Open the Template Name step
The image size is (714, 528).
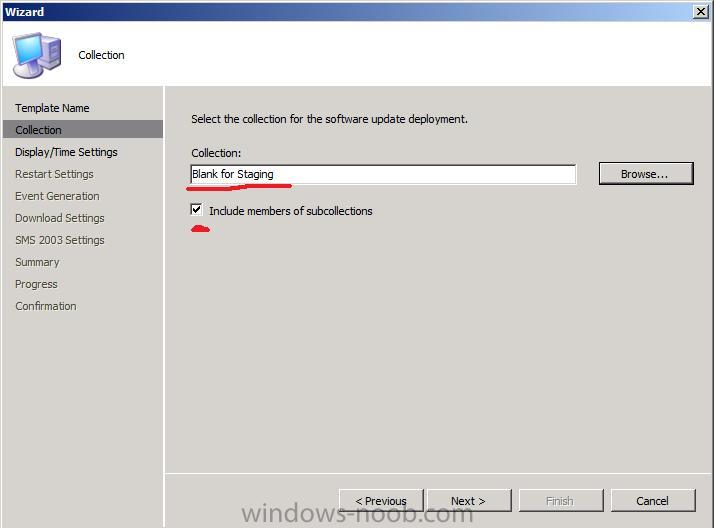point(52,108)
